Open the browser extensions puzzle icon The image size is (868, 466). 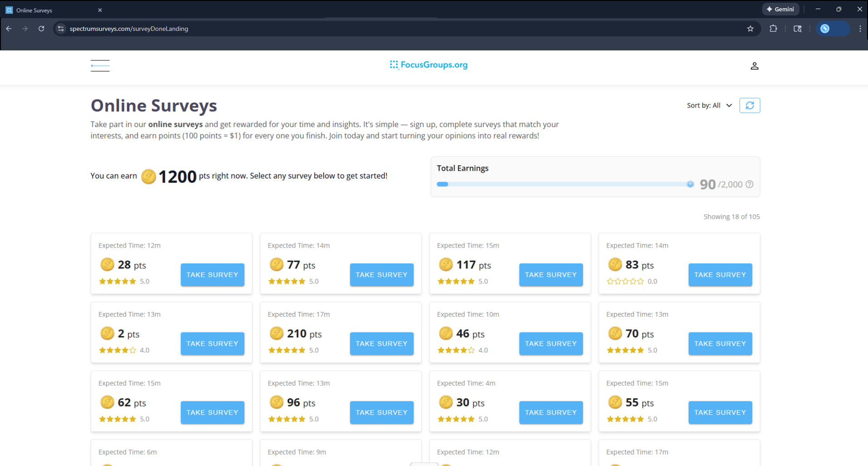[773, 29]
